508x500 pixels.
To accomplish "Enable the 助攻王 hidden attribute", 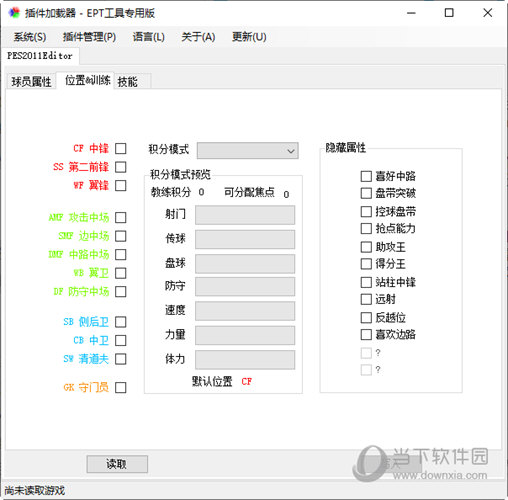I will point(366,247).
